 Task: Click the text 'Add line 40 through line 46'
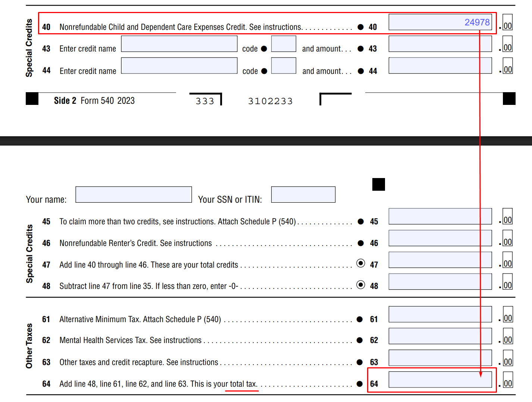click(104, 265)
